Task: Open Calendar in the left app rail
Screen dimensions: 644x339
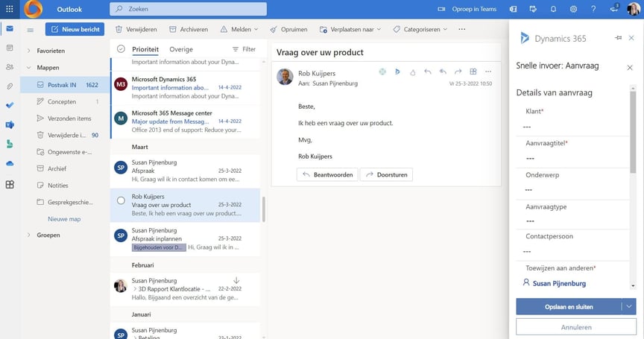Action: click(x=10, y=48)
